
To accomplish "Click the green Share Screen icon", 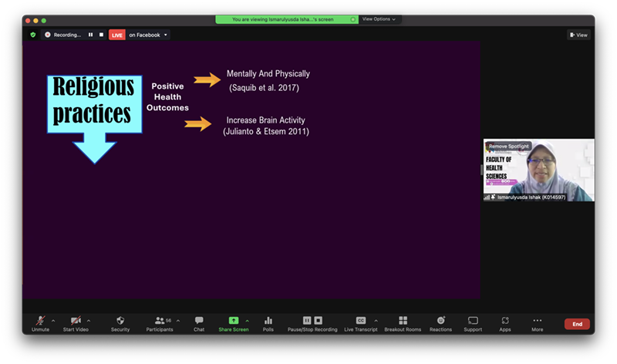I will (233, 321).
